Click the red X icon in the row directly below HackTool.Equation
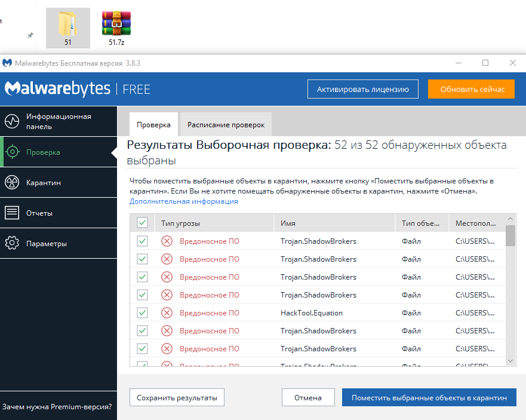Image resolution: width=526 pixels, height=420 pixels. tap(167, 331)
